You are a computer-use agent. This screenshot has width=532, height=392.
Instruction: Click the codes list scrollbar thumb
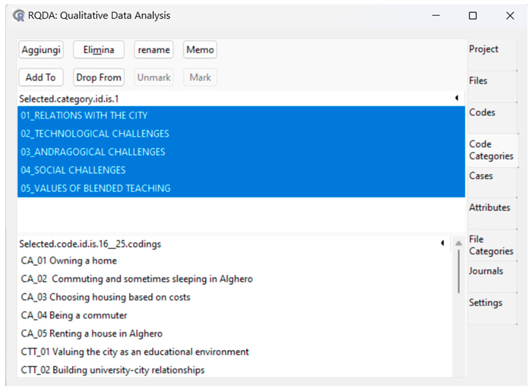[x=459, y=272]
